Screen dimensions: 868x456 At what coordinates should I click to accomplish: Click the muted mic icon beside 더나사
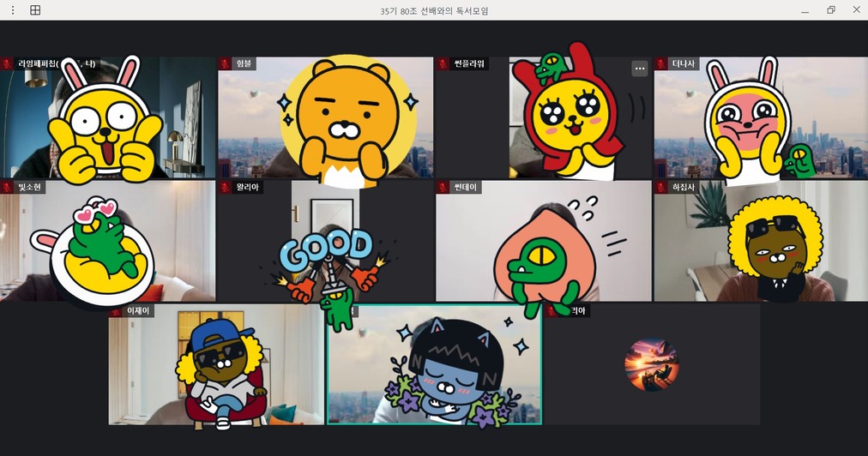tap(661, 63)
